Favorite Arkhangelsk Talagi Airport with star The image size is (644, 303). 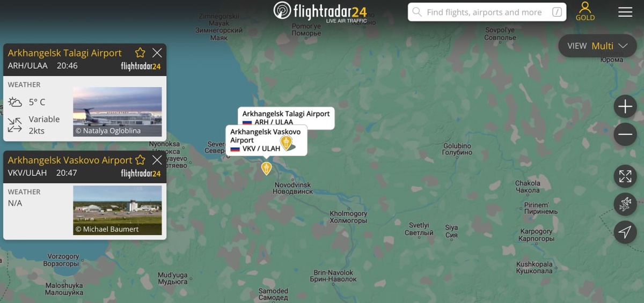tap(140, 53)
